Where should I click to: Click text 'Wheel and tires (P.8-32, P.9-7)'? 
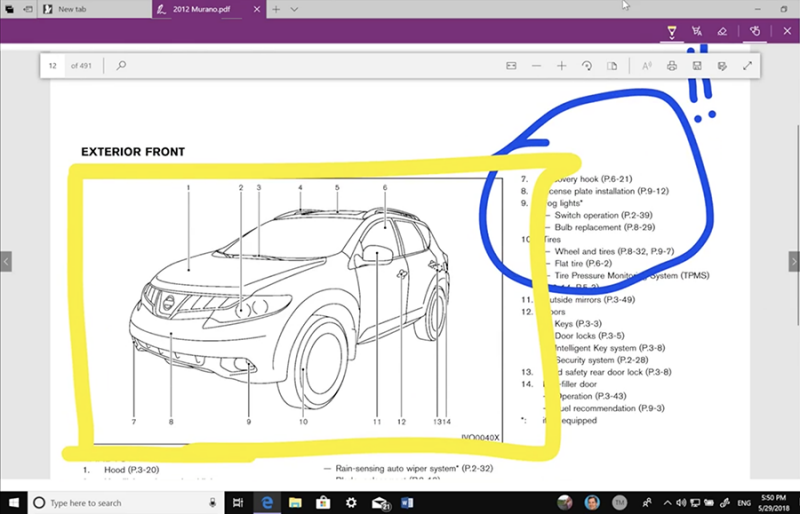[x=614, y=251]
